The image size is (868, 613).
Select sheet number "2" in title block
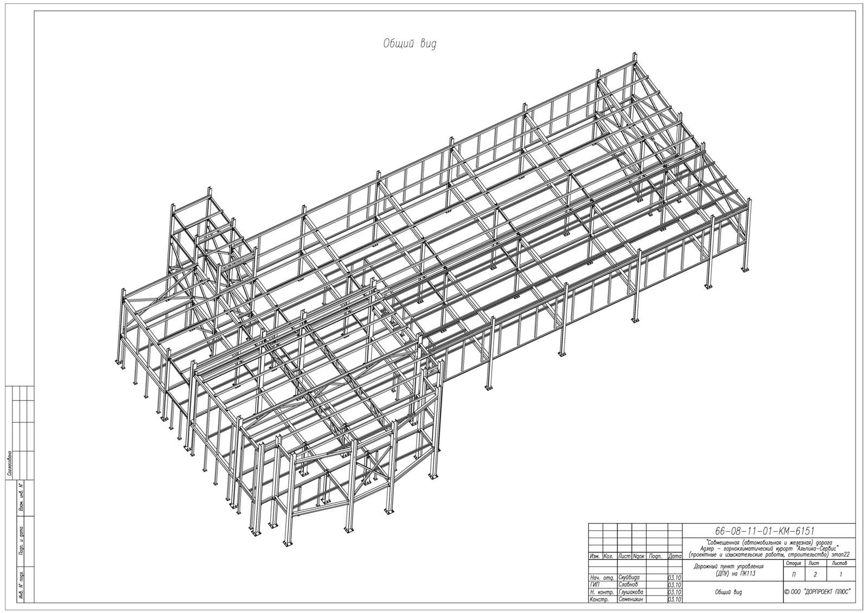(x=815, y=574)
